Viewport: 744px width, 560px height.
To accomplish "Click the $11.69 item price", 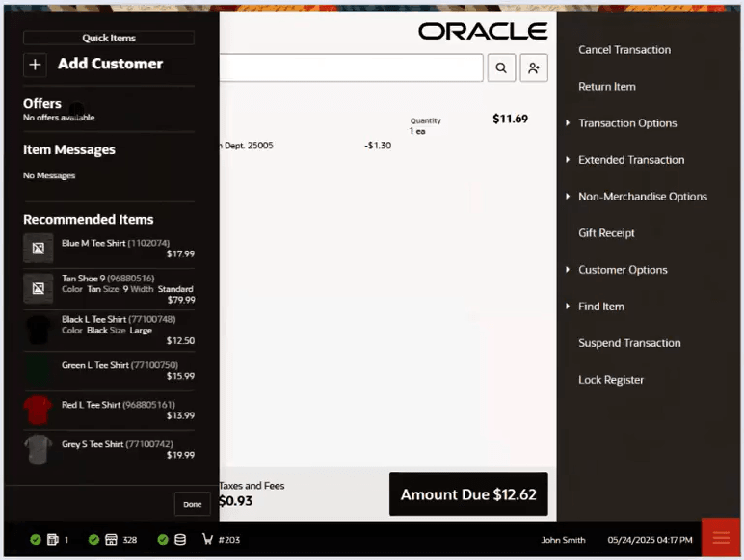I will 510,119.
